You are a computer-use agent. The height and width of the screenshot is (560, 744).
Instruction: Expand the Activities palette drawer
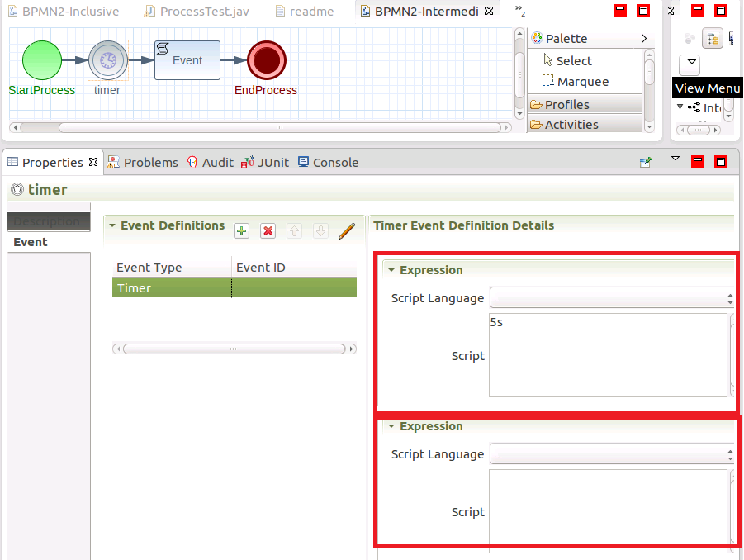click(x=585, y=125)
